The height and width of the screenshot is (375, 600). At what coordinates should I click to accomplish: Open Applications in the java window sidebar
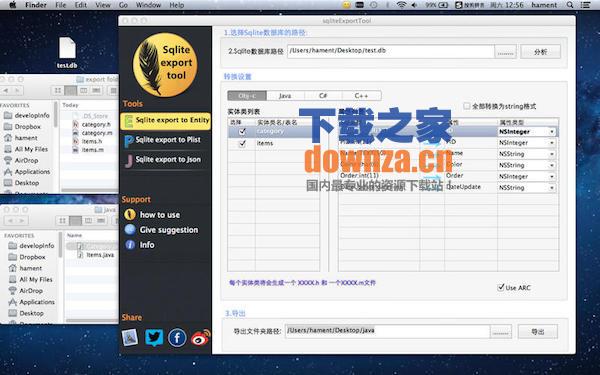pyautogui.click(x=32, y=302)
